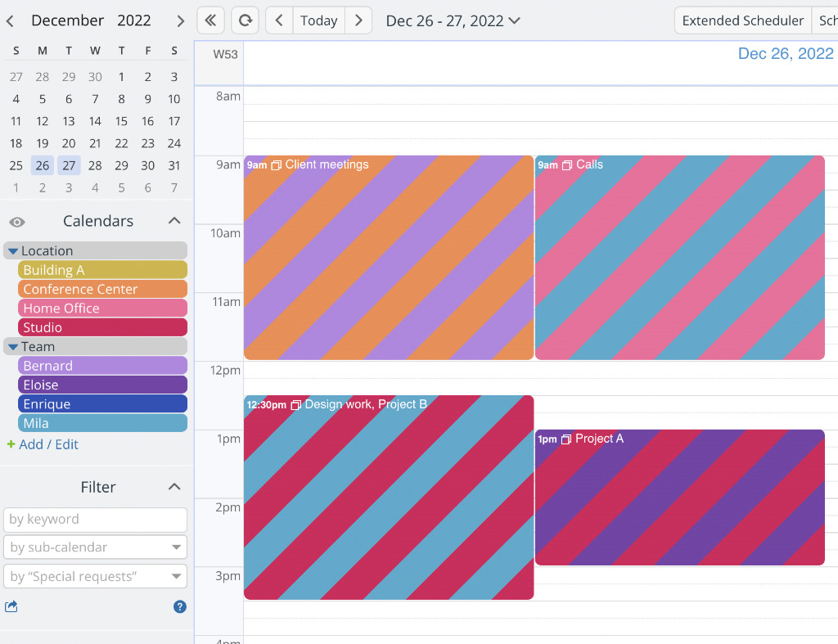
Task: Select December 31 in mini calendar
Action: (174, 165)
